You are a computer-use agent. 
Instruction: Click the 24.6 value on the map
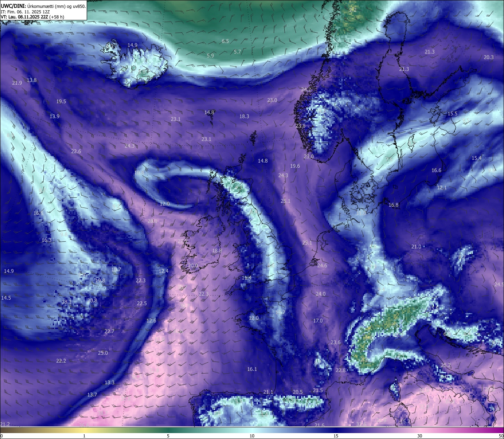(322, 266)
